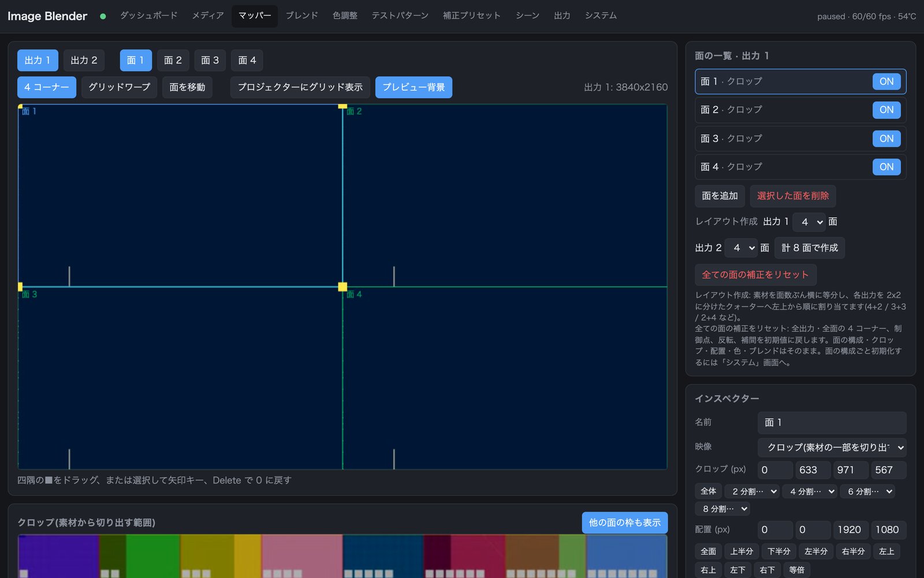
Task: Open the 出力 tab in top navigation
Action: tap(562, 16)
